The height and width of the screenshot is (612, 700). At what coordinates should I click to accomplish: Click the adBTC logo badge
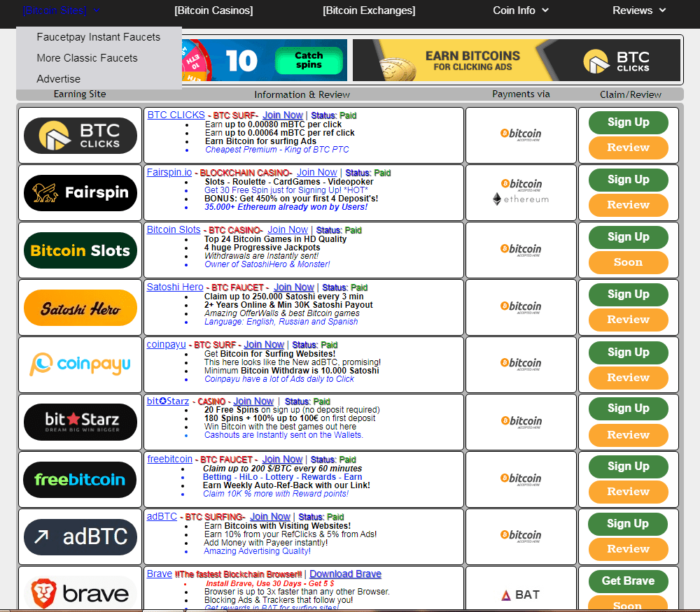click(80, 536)
